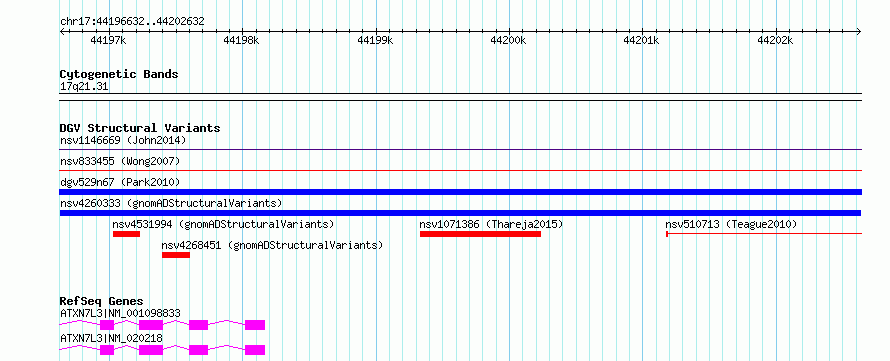Image resolution: width=890 pixels, height=361 pixels.
Task: Click the 44199k ruler tick label
Action: [375, 40]
